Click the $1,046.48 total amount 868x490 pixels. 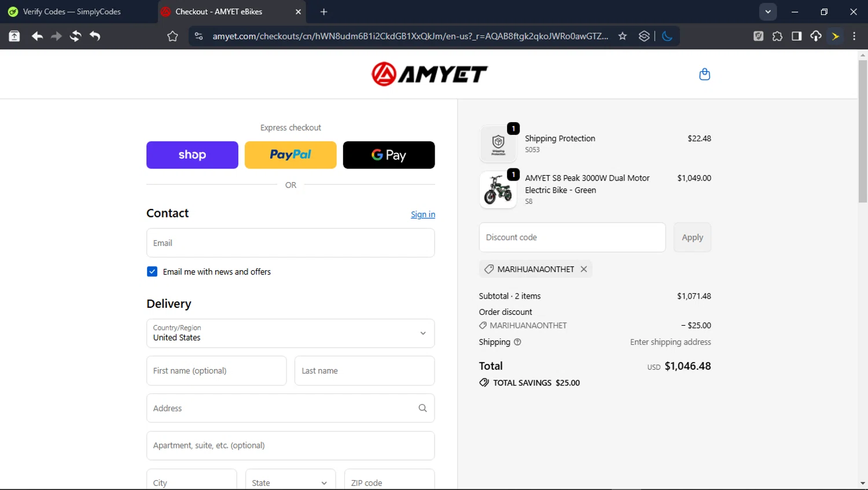tap(687, 366)
